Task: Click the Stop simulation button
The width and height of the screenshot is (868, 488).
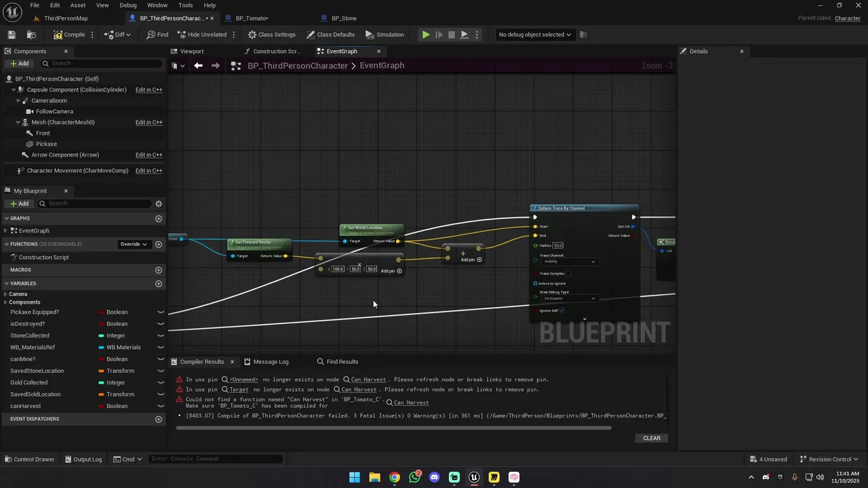Action: tap(452, 35)
